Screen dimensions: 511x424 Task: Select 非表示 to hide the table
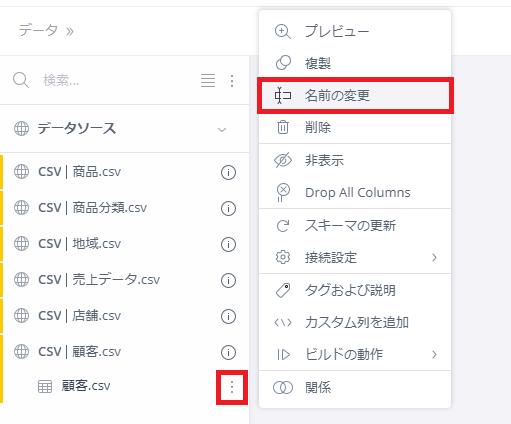[x=355, y=160]
